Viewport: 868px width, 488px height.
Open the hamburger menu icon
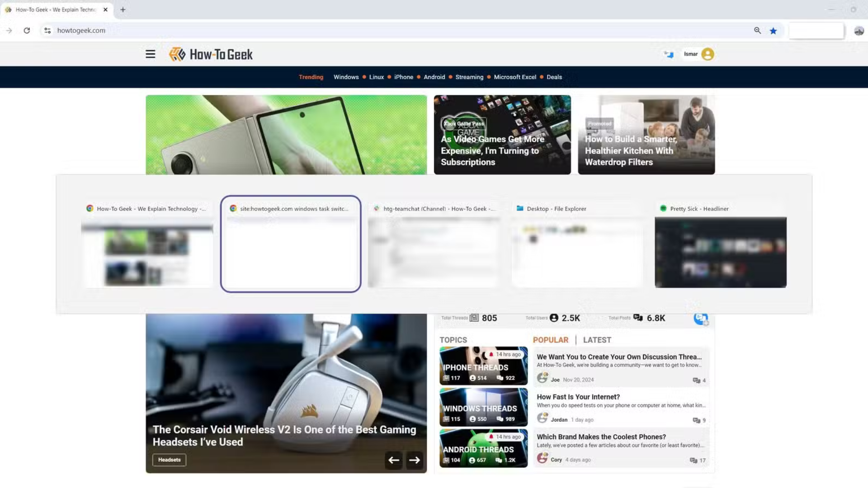coord(150,54)
